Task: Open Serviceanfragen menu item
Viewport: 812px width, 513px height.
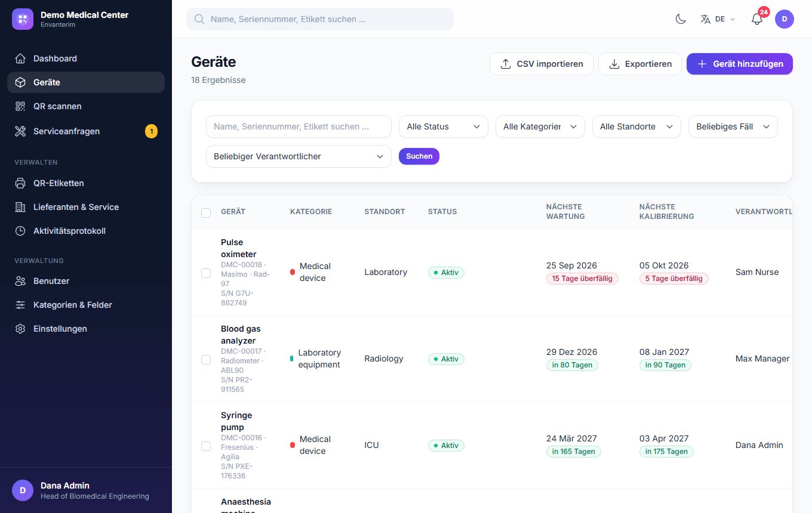Action: pos(86,131)
